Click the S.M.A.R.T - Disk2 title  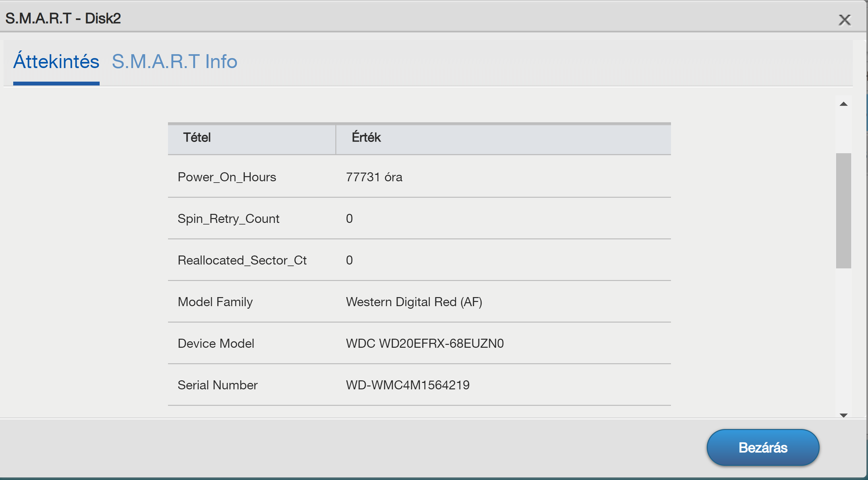(63, 19)
